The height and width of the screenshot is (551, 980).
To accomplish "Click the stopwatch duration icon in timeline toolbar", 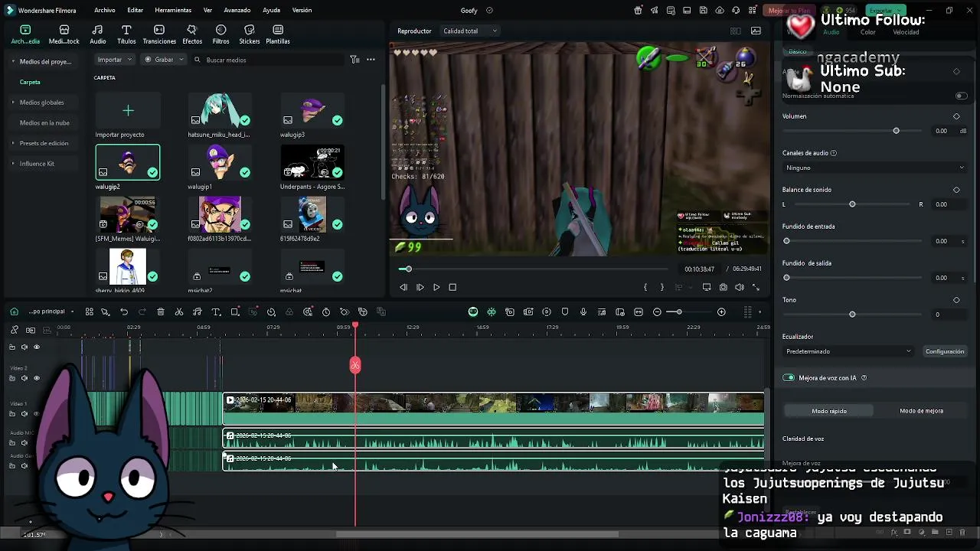I will pos(326,311).
